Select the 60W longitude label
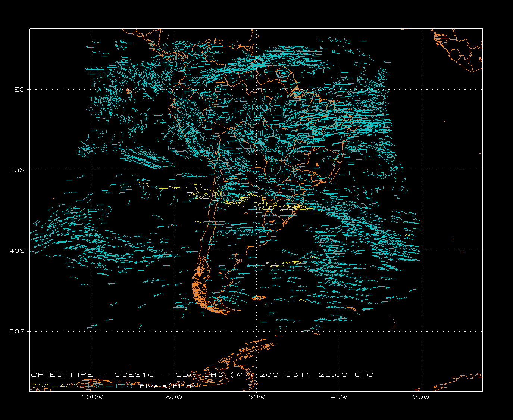This screenshot has width=513, height=420. [x=257, y=397]
